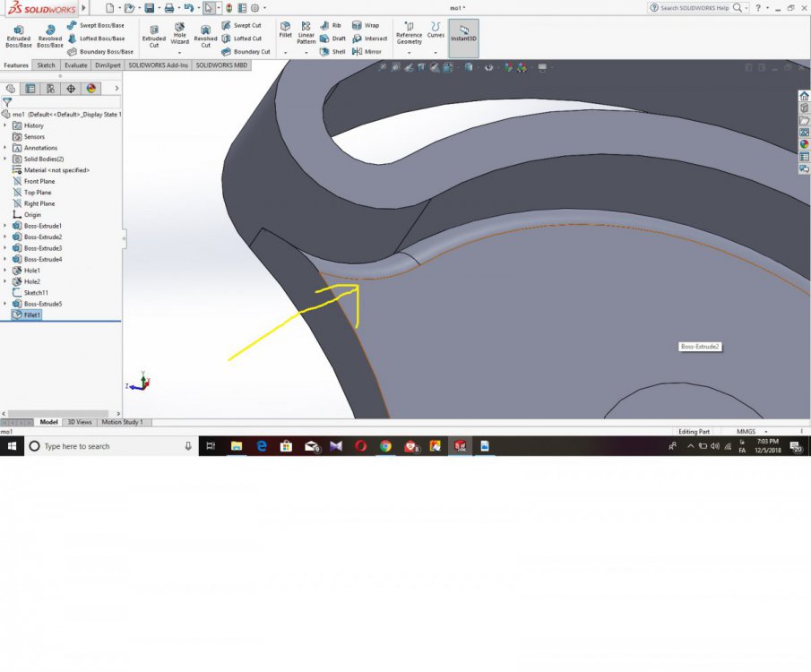
Task: Expand the Solid Bodies(2) folder
Action: point(5,159)
